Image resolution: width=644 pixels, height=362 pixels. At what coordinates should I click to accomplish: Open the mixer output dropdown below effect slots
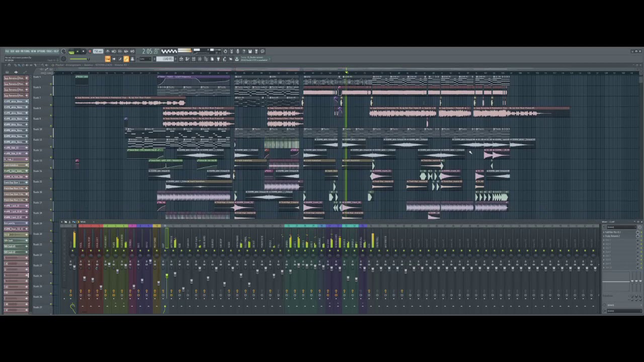624,311
